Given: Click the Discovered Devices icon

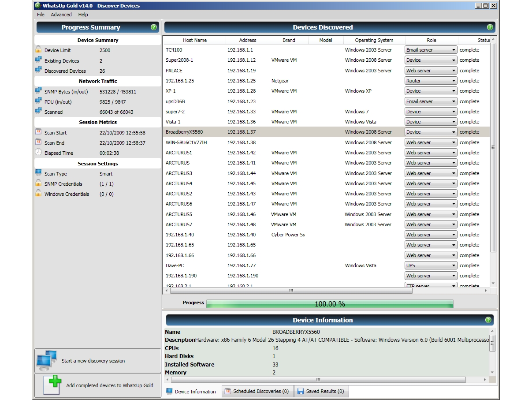Looking at the screenshot, I should 38,71.
